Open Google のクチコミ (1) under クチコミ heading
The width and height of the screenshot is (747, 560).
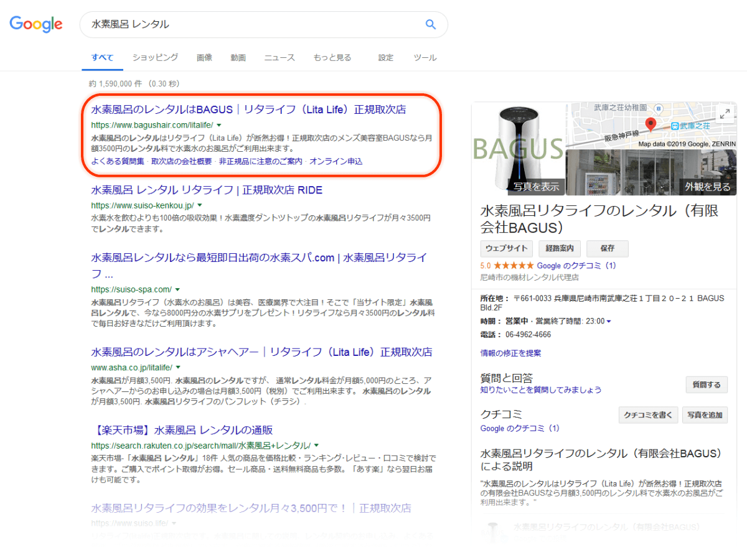(x=520, y=428)
